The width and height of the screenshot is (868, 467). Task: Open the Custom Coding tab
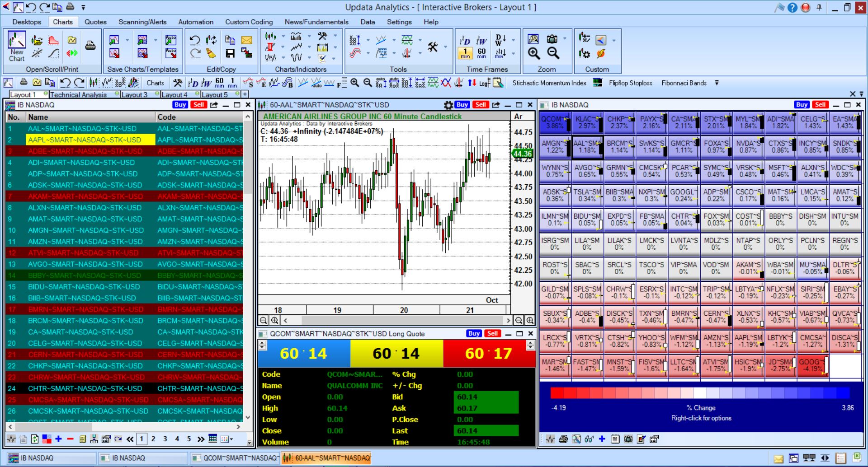click(x=249, y=22)
